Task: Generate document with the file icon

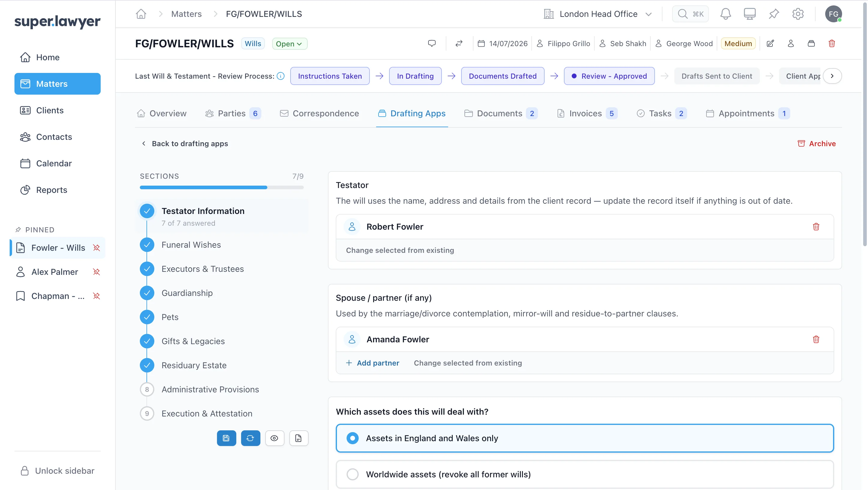Action: tap(299, 438)
